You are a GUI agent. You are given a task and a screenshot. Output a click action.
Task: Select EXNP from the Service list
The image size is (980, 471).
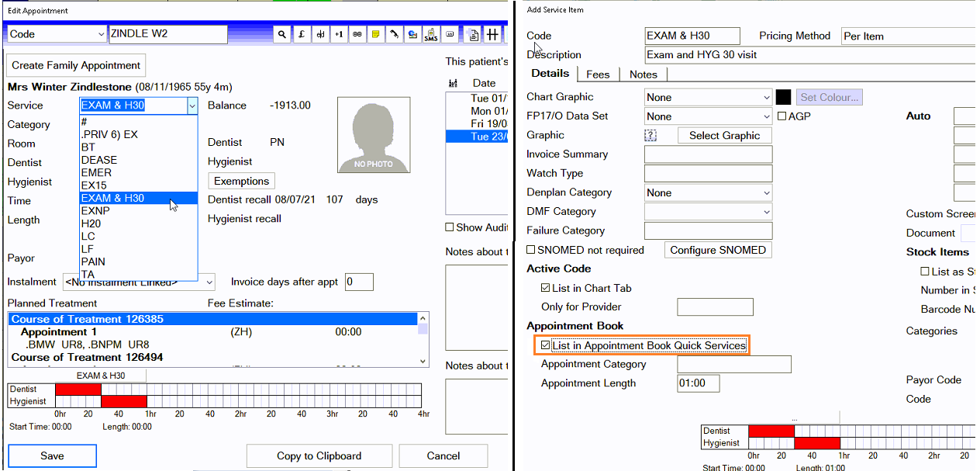[x=139, y=210]
